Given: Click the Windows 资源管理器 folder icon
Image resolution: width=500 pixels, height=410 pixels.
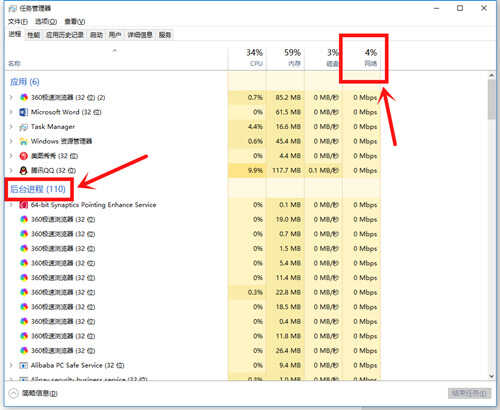Looking at the screenshot, I should tap(24, 141).
